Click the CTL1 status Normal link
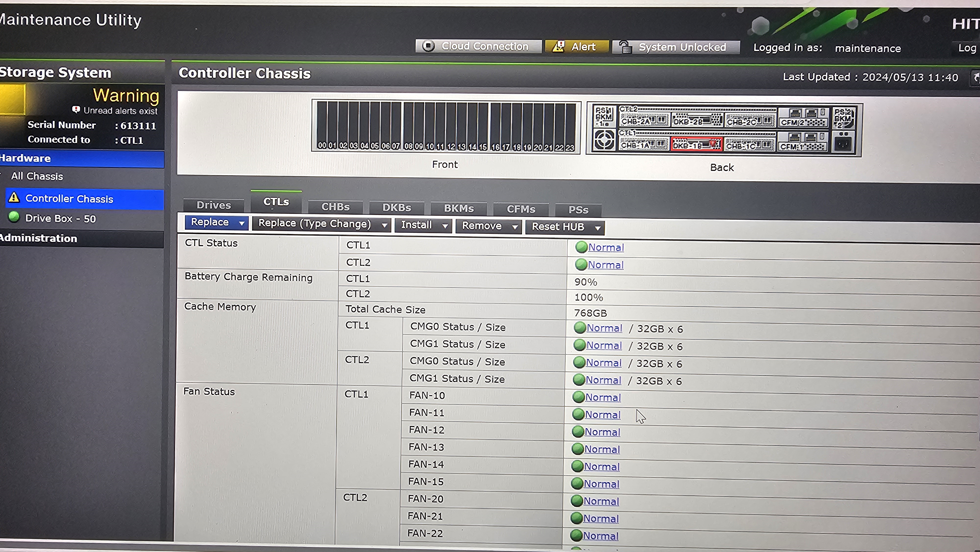Image resolution: width=980 pixels, height=552 pixels. (x=606, y=248)
